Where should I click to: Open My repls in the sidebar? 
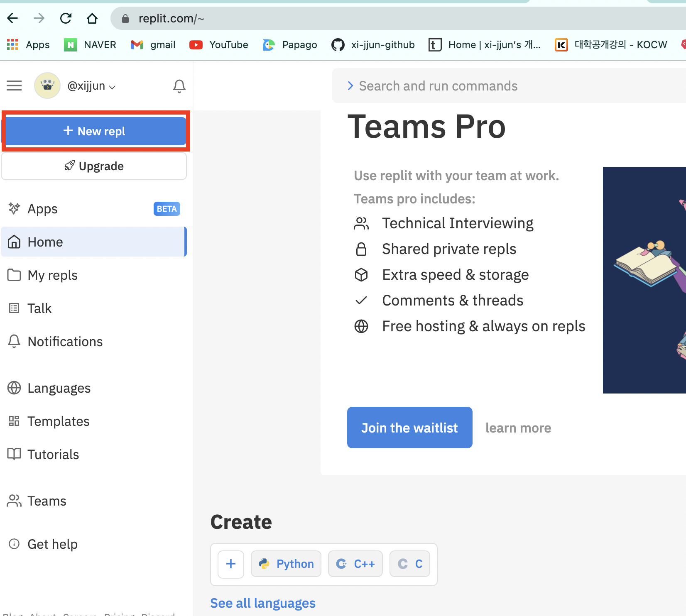coord(94,275)
